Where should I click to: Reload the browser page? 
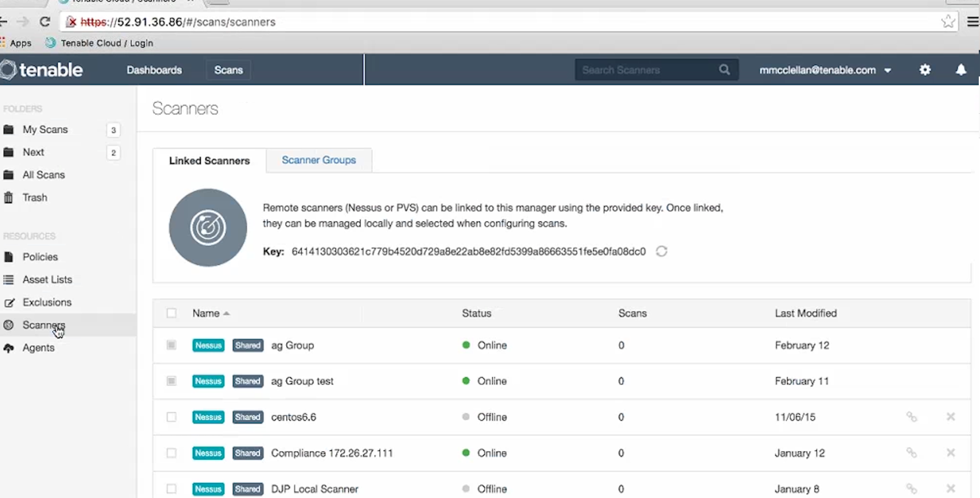(45, 21)
